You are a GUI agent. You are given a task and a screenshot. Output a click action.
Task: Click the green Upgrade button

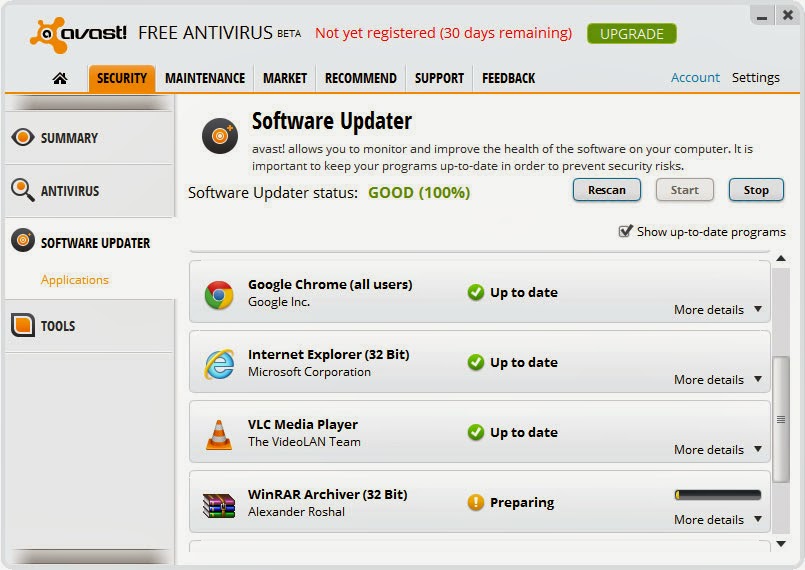631,34
